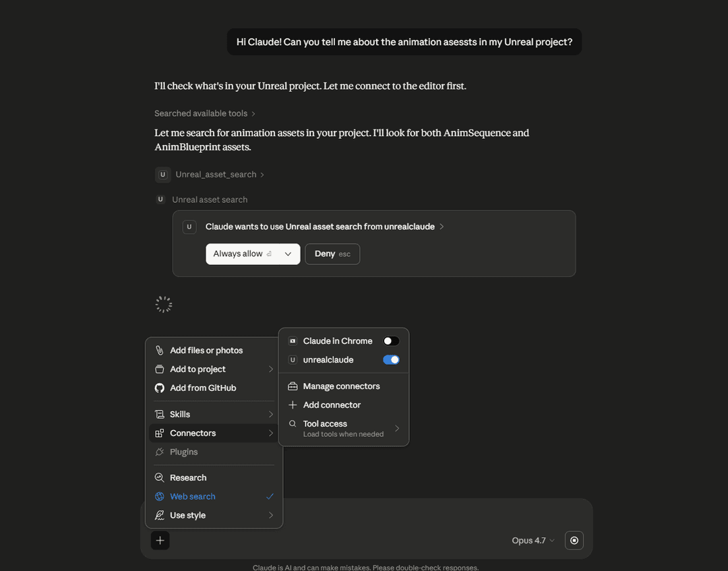728x571 pixels.
Task: Open the Opus 4.7 model selector
Action: tap(533, 541)
